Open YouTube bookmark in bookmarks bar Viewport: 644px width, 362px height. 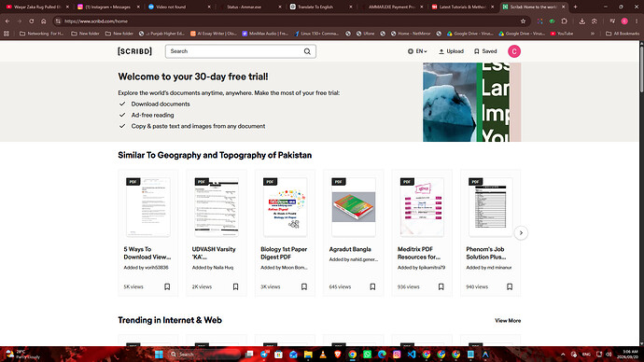click(x=562, y=34)
